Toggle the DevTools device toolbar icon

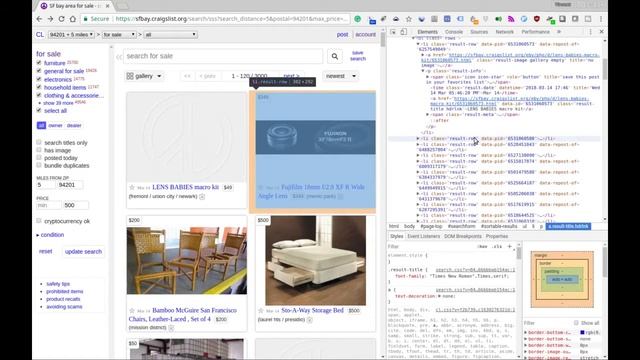pos(403,32)
